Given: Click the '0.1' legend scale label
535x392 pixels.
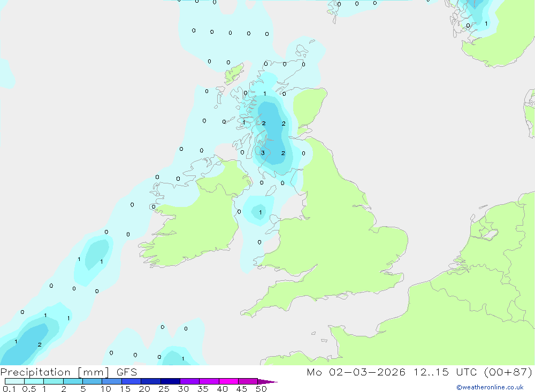Looking at the screenshot, I should tap(9, 389).
